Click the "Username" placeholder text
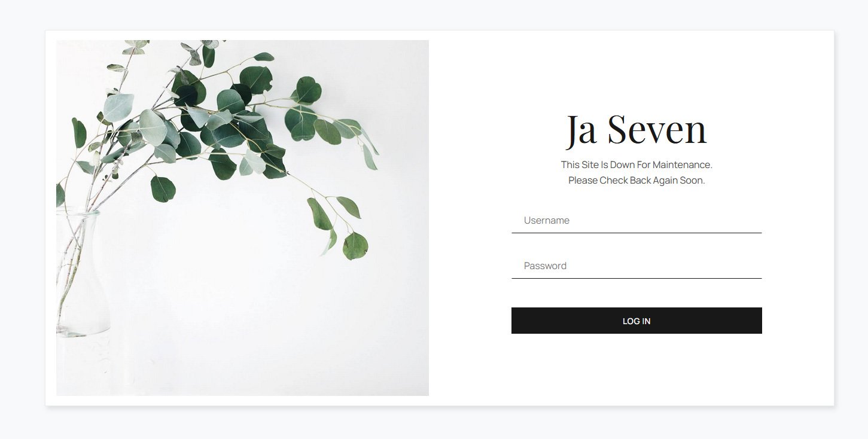The height and width of the screenshot is (439, 868). tap(547, 220)
